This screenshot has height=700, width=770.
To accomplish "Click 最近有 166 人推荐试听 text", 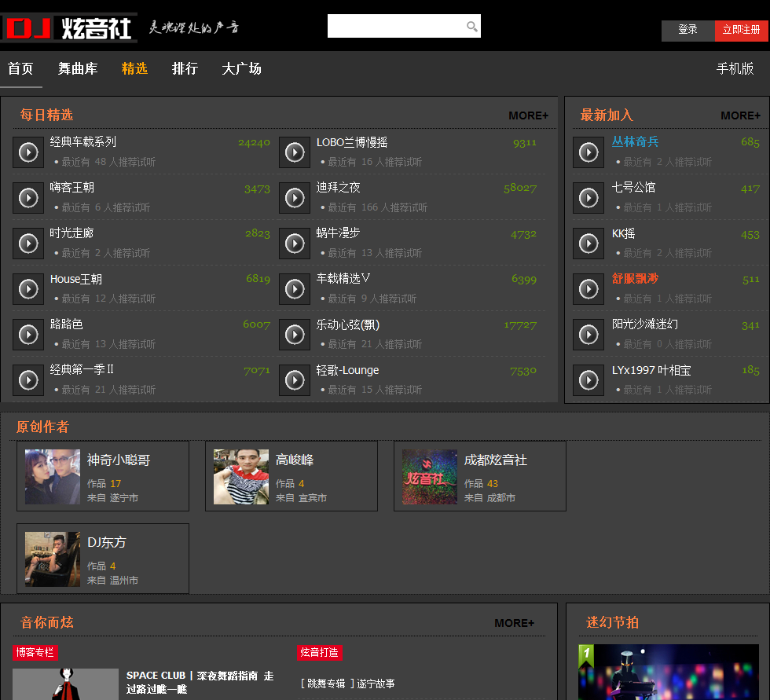I will pyautogui.click(x=378, y=207).
